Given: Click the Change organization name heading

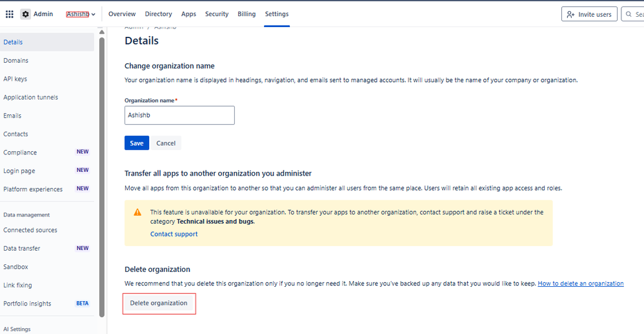Looking at the screenshot, I should pos(170,66).
